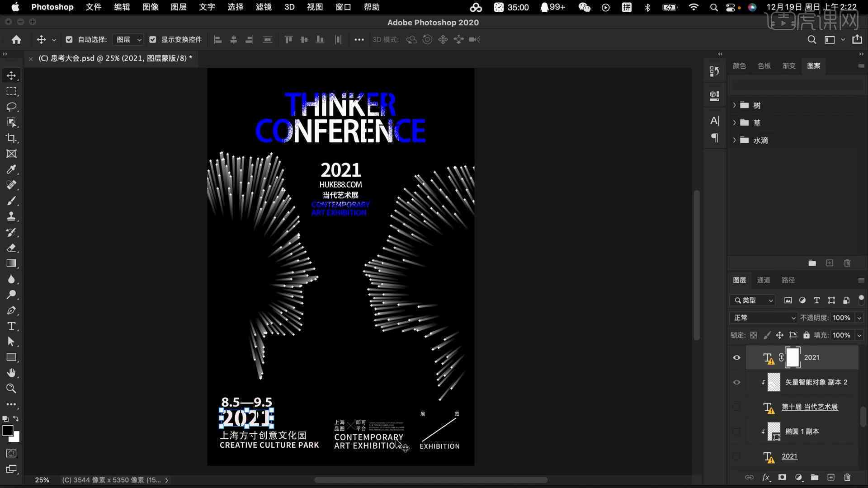
Task: Select the Eyedropper tool
Action: pos(11,169)
